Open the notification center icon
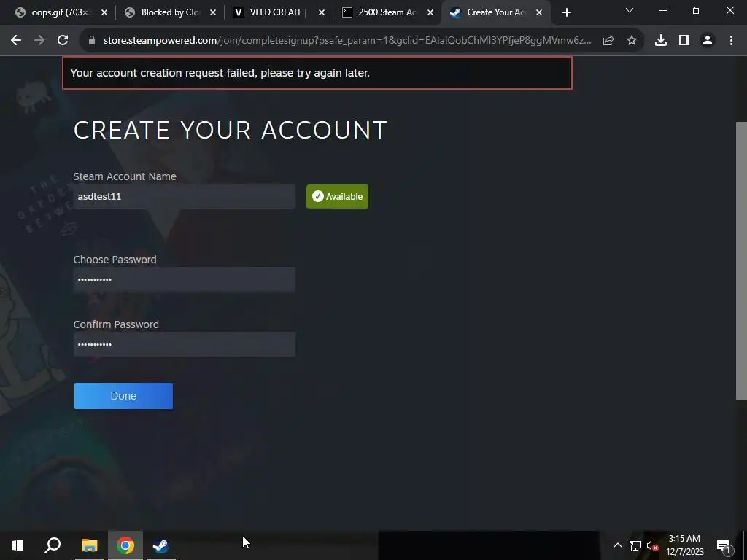The image size is (747, 560). 723,545
